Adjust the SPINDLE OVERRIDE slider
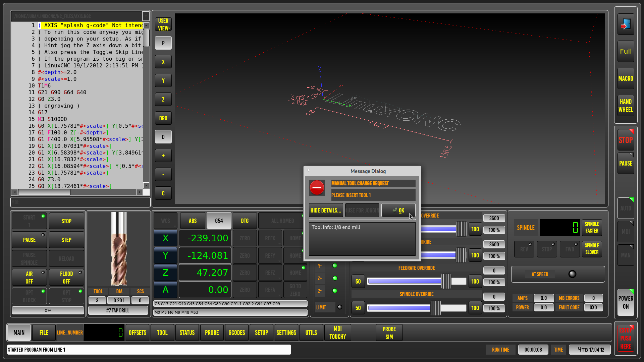Viewport: 644px width, 362px height. [417, 308]
